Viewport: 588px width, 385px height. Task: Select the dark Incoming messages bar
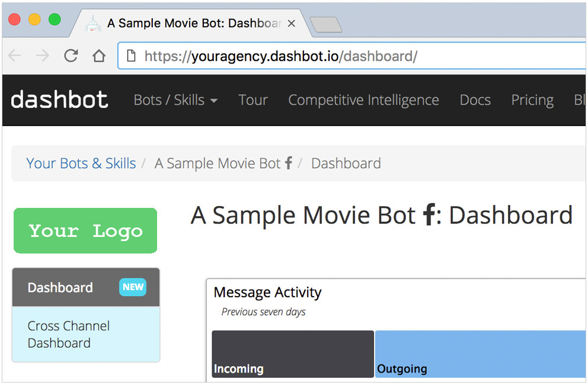coord(293,354)
